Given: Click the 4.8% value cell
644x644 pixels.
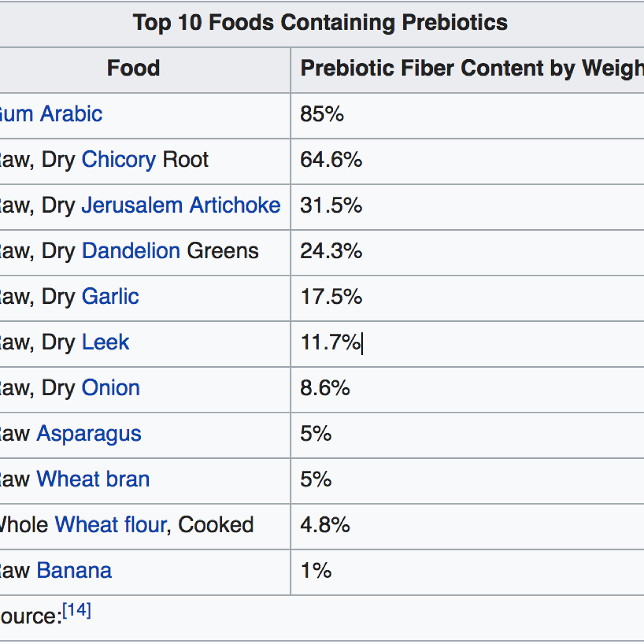Looking at the screenshot, I should pyautogui.click(x=325, y=525).
